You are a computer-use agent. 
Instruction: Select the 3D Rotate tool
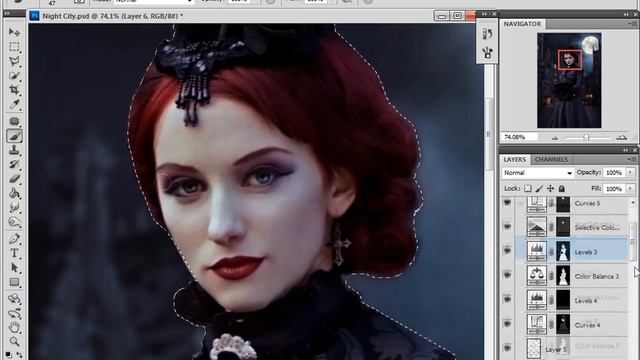pos(14,299)
